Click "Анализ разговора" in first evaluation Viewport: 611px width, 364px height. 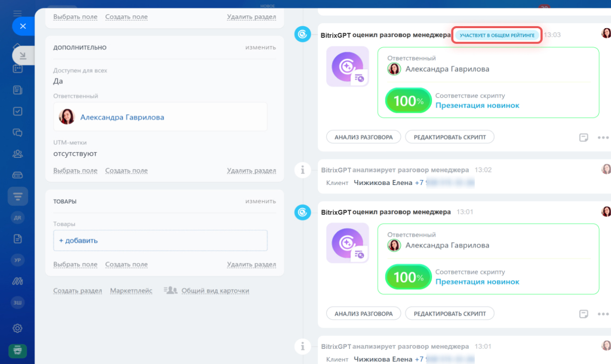[x=364, y=137]
